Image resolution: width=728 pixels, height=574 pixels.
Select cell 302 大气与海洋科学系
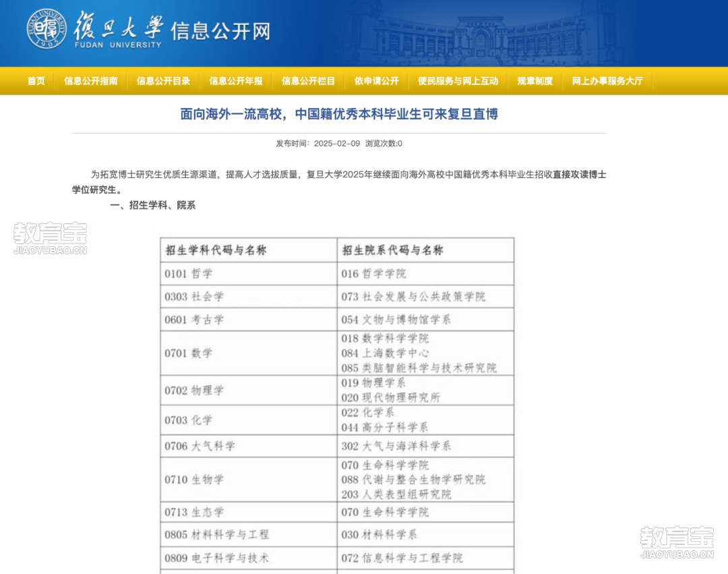(x=425, y=447)
